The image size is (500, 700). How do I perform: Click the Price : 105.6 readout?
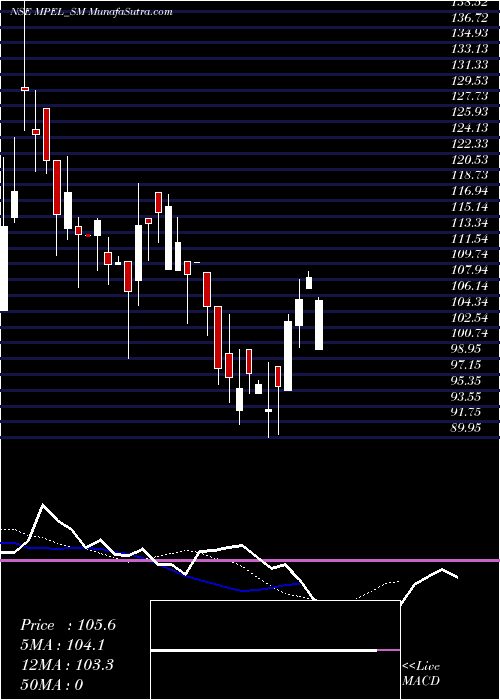coord(68,625)
